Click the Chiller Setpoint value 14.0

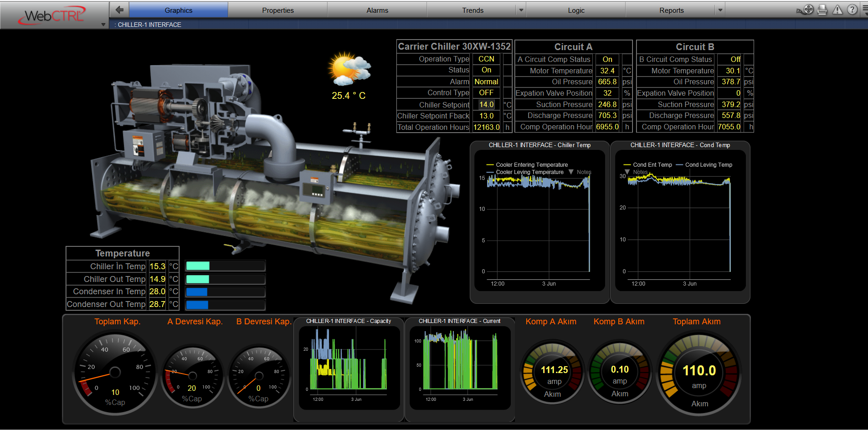486,104
